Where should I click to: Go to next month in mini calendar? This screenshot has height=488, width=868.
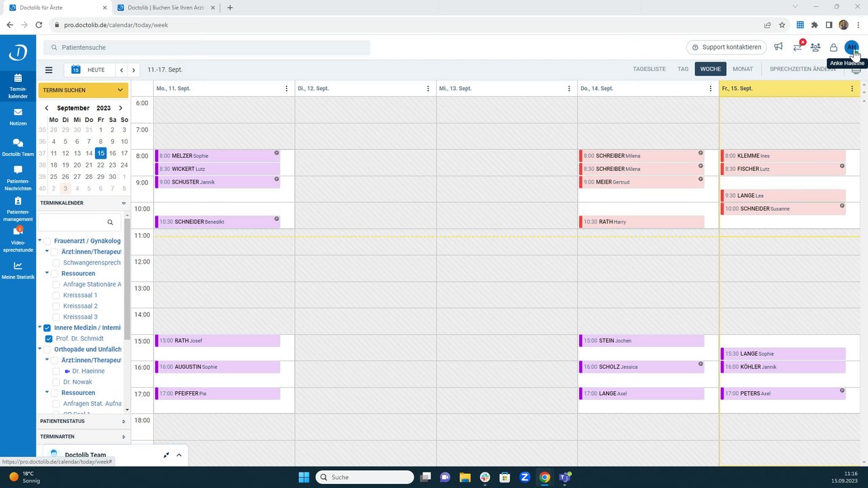coord(121,108)
